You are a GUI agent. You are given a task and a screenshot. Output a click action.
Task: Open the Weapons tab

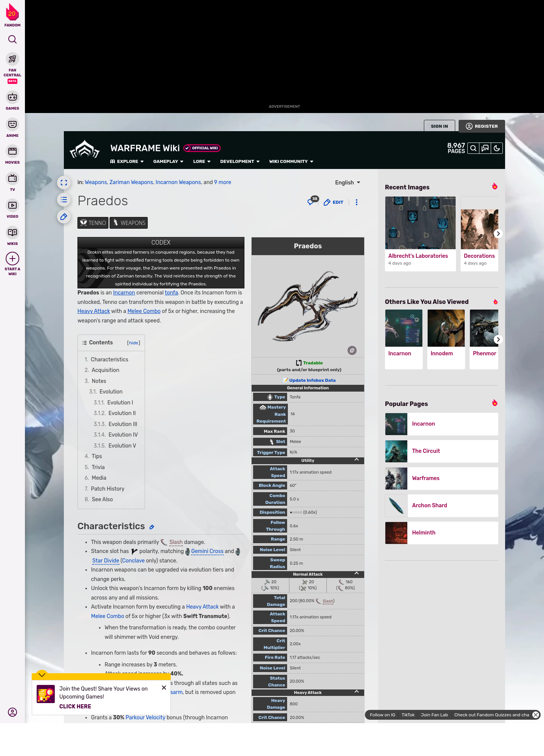click(x=128, y=223)
